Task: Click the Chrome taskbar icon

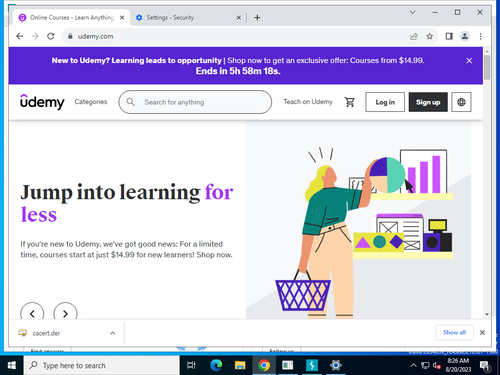Action: (264, 365)
